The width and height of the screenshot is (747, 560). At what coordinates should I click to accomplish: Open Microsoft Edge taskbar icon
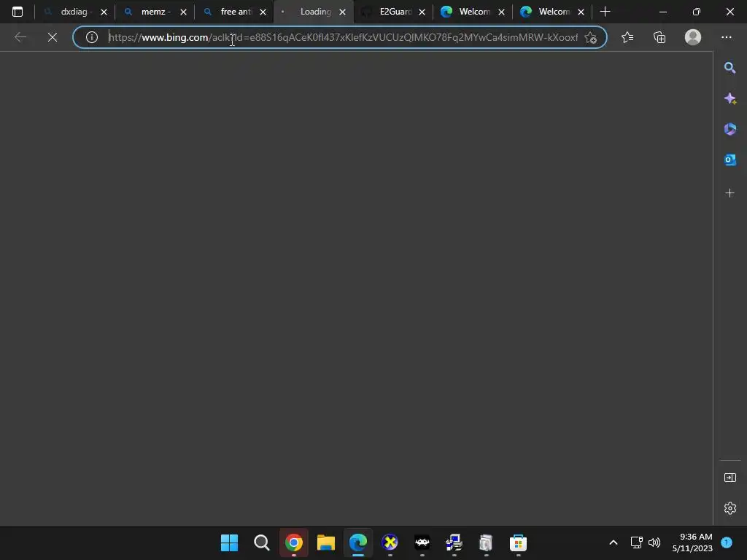tap(357, 542)
